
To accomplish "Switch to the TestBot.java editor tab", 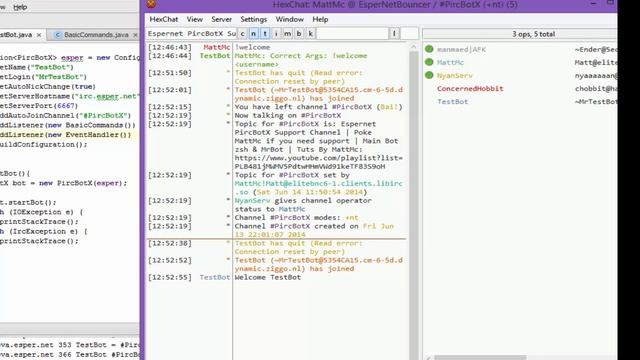I will click(16, 35).
